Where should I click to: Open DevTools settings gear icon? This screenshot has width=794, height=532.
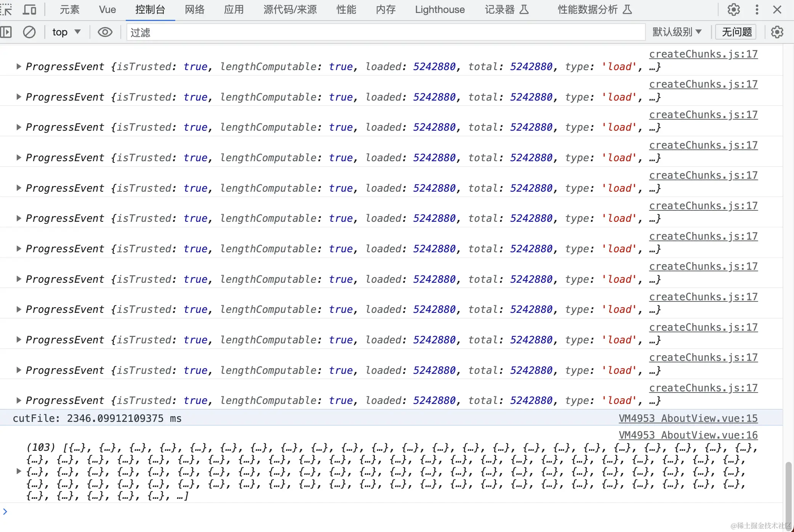tap(733, 9)
